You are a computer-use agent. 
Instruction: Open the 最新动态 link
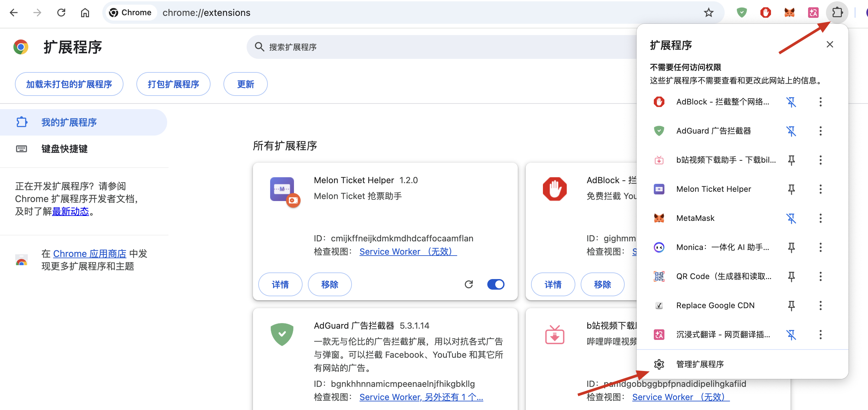(71, 211)
